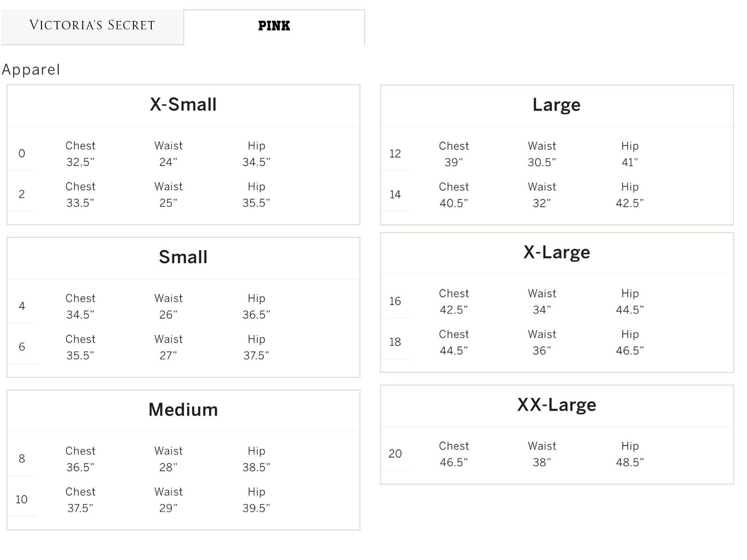
Task: Select size 10 row label
Action: pos(21,499)
